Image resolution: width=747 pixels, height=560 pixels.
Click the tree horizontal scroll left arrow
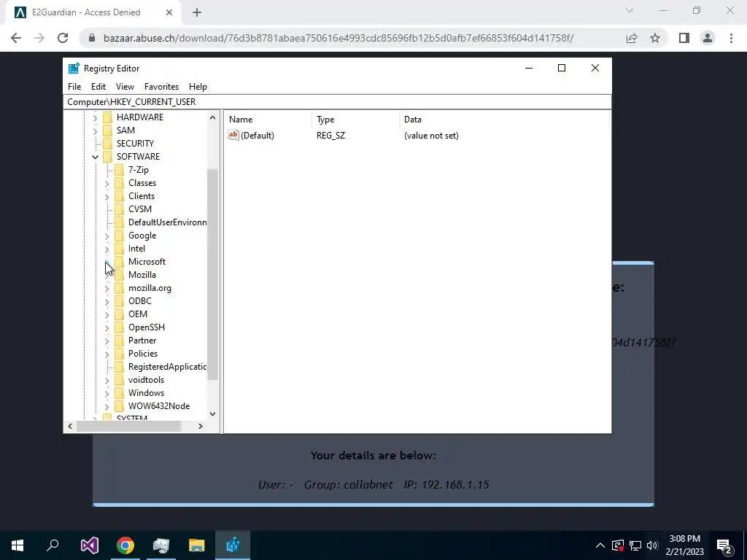pyautogui.click(x=70, y=426)
